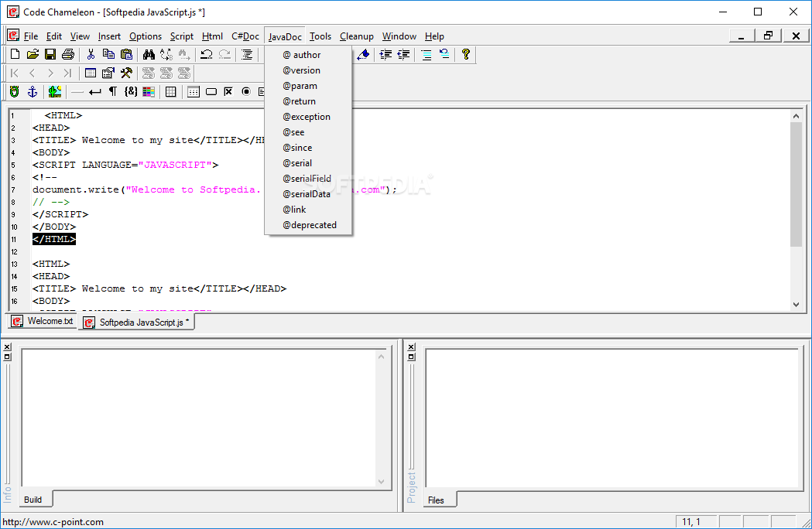Insert horizontal rule with the line icon
The image size is (812, 529).
coord(77,92)
